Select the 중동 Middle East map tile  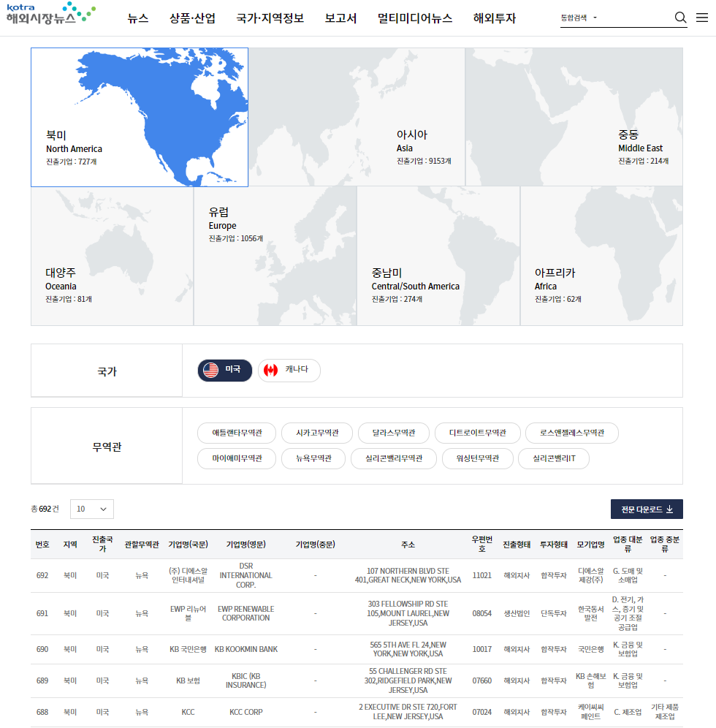pos(574,117)
